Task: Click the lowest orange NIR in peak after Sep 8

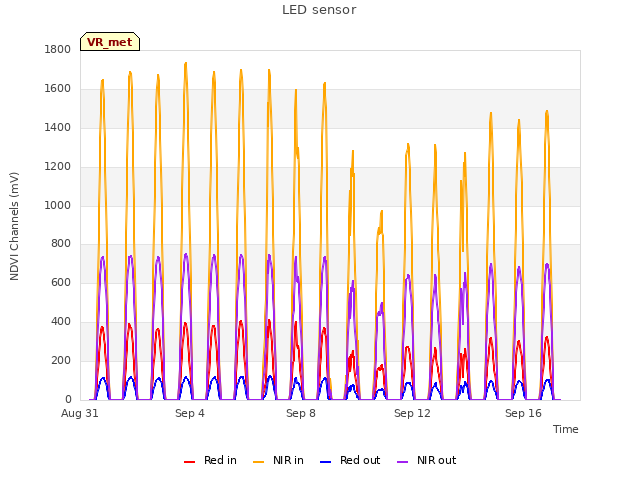Action: (x=381, y=212)
